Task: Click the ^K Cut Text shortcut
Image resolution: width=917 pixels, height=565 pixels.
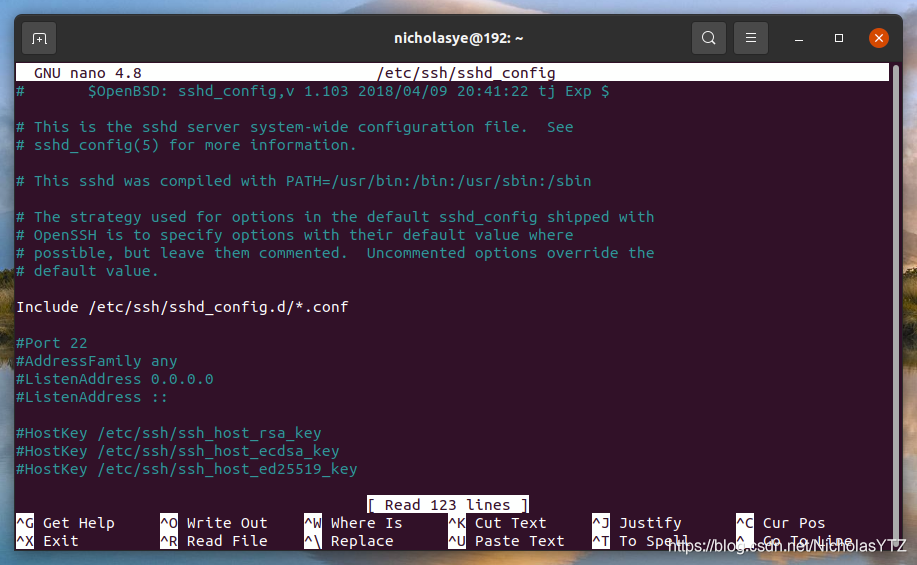Action: (x=497, y=523)
